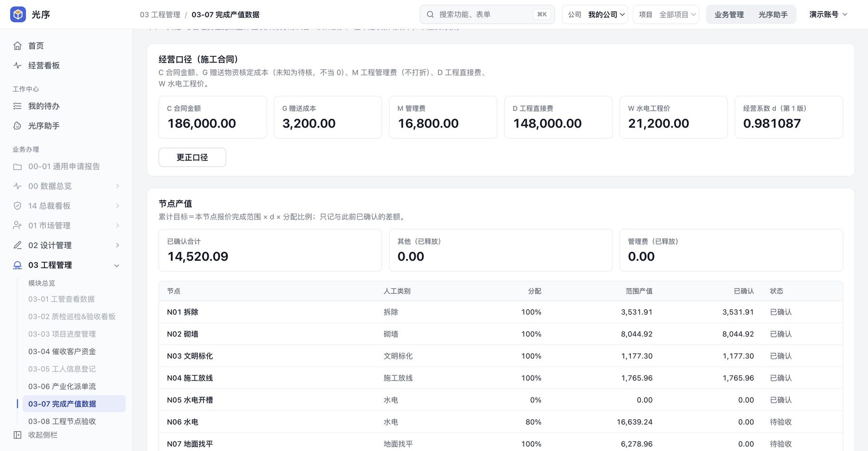Screen dimensions: 868x451
Task: Click the 03 工程管理 breadcrumb link
Action: (160, 14)
